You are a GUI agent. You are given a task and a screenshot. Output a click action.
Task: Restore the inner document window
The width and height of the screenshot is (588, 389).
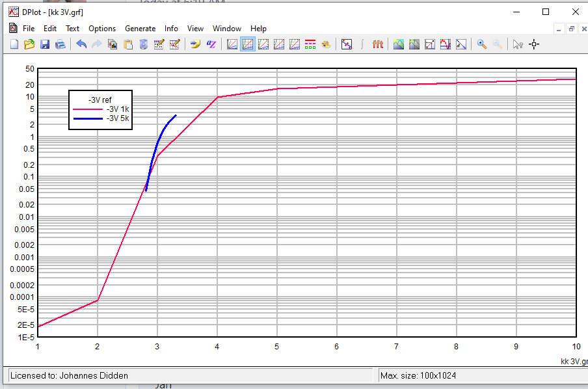click(572, 29)
